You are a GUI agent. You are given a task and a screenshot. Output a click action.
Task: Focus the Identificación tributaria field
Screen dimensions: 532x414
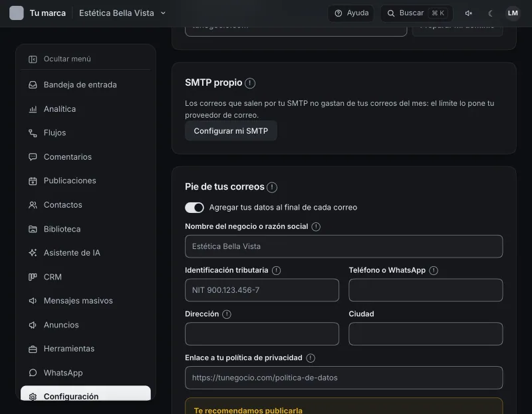pos(261,290)
